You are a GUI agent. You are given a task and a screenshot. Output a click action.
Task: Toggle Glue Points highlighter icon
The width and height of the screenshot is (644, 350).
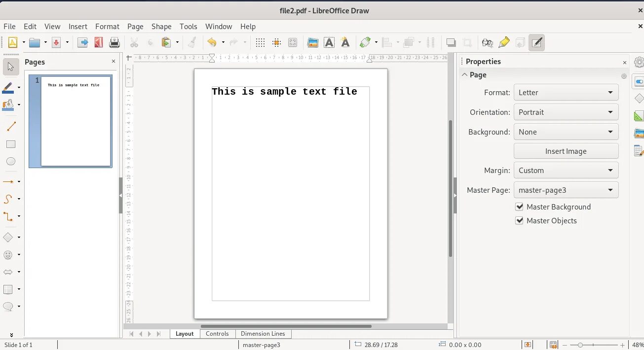tap(504, 42)
